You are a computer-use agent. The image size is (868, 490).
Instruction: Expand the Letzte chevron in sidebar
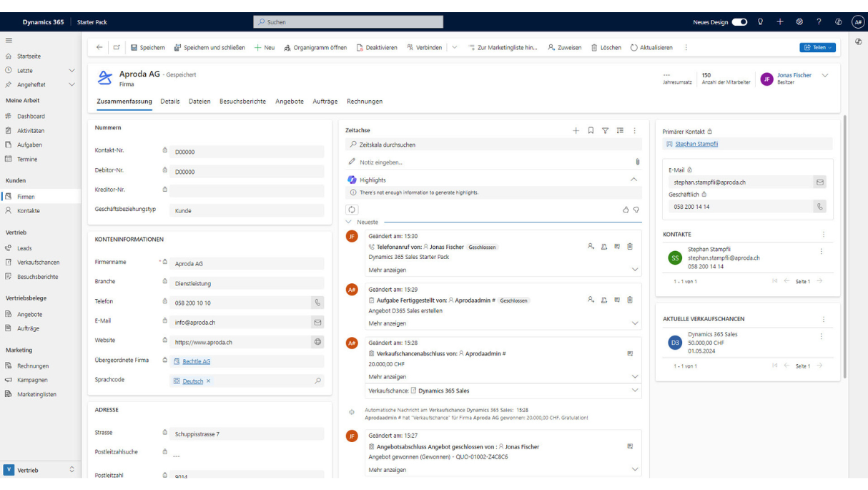coord(71,70)
